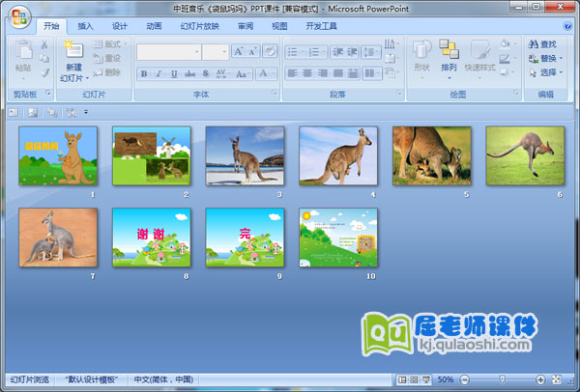The image size is (580, 392).
Task: Click the Office button logo
Action: (19, 16)
